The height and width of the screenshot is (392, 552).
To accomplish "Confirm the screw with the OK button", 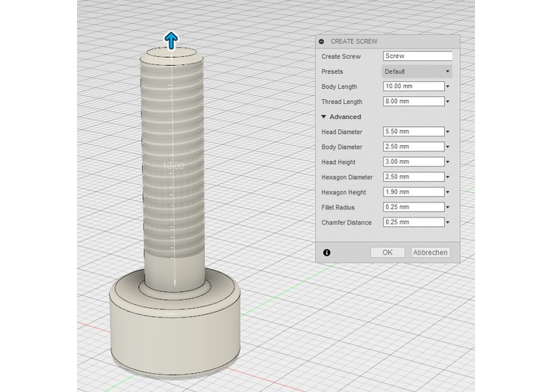I will coord(388,252).
